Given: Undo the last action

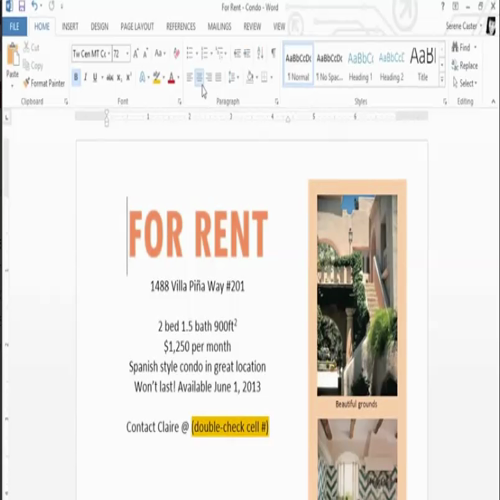Looking at the screenshot, I should pos(34,6).
